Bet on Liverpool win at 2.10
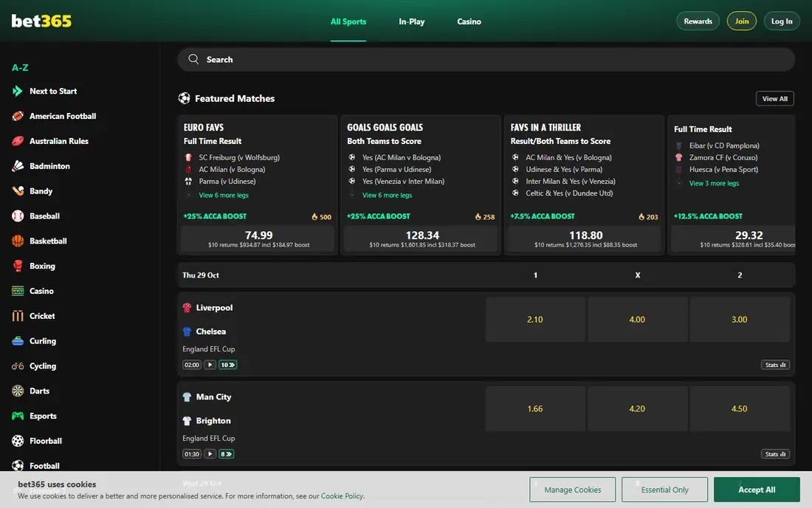Screen dimensions: 812x508 [x=535, y=320]
